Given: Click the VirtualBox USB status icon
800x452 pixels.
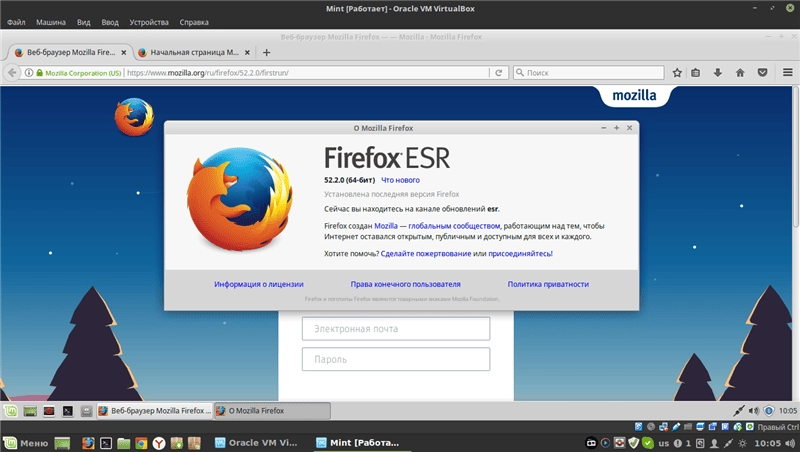Looking at the screenshot, I should [x=676, y=426].
